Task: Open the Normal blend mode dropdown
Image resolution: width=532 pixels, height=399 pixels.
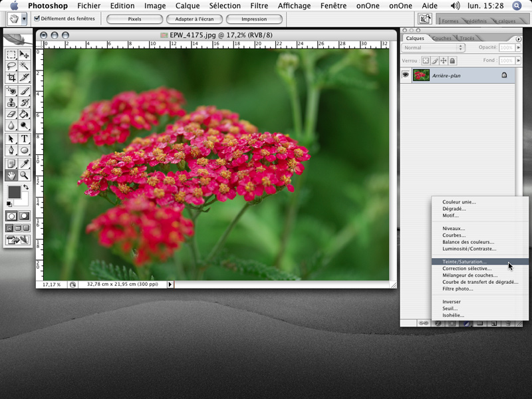Action: click(x=434, y=48)
